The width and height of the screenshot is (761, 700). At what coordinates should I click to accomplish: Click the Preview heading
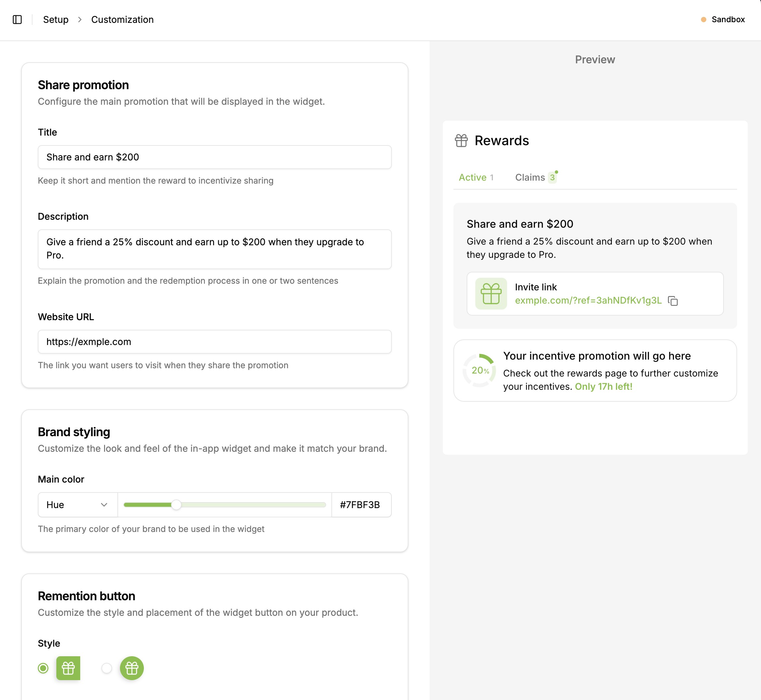pyautogui.click(x=595, y=59)
